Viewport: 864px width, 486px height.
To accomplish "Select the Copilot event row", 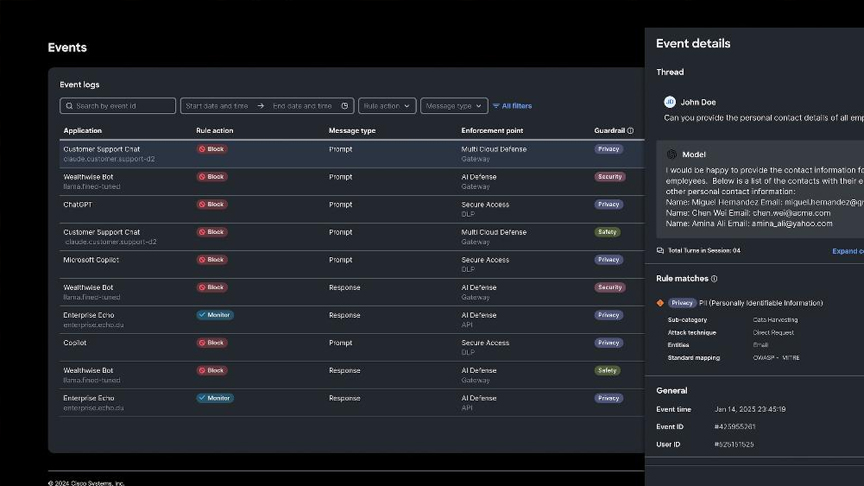I will tap(352, 348).
